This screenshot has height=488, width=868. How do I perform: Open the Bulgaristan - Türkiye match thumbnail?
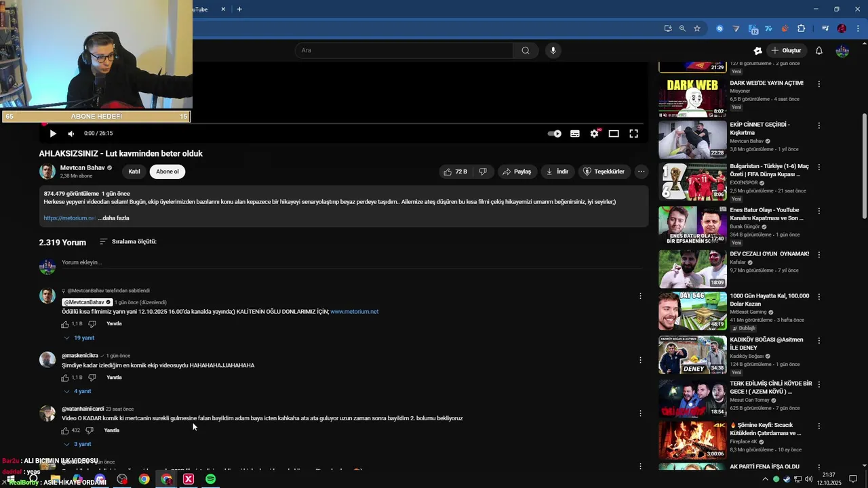coord(692,182)
